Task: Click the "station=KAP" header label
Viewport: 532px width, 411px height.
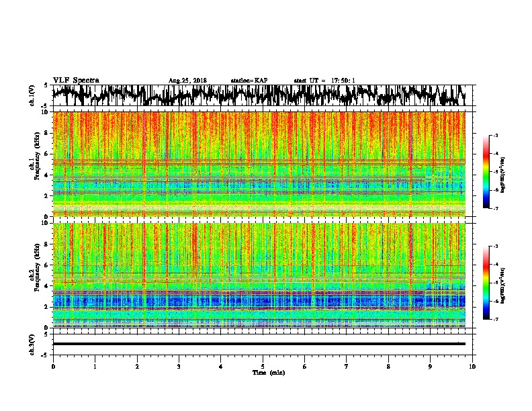Action: (249, 81)
